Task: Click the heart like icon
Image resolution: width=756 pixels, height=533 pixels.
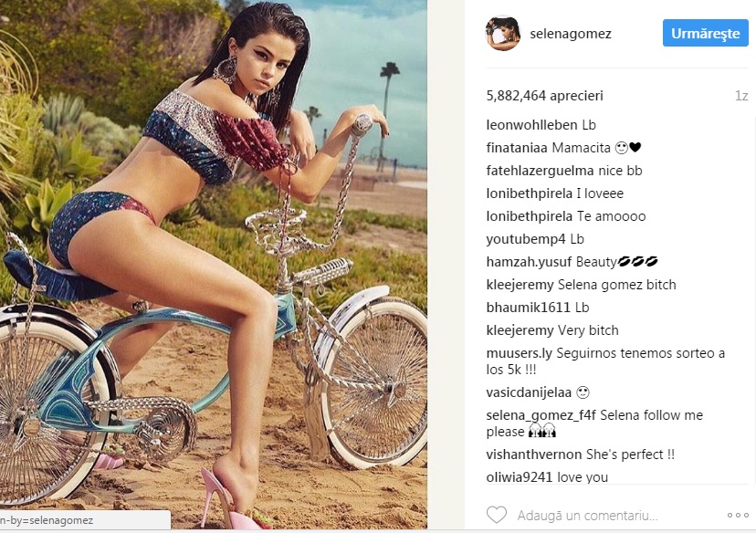Action: 496,515
